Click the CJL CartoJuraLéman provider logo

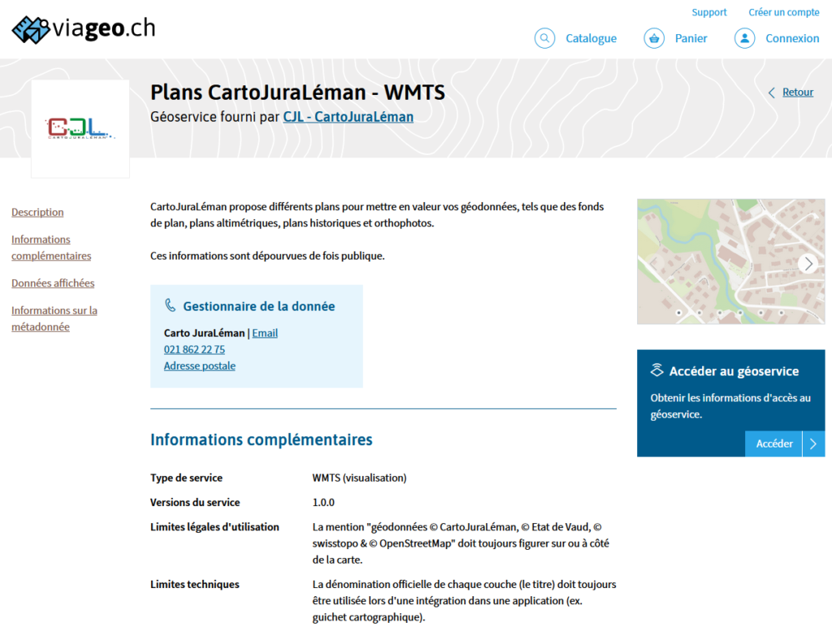pos(80,128)
